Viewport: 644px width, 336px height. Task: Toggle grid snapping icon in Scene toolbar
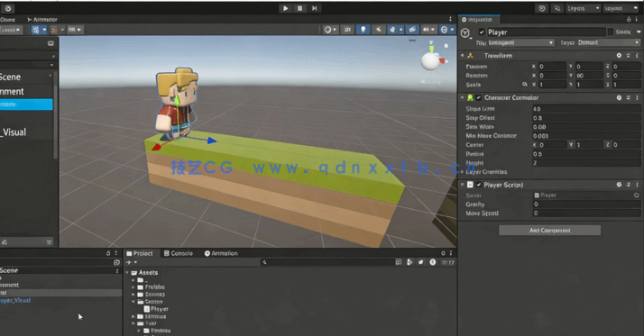pyautogui.click(x=36, y=30)
